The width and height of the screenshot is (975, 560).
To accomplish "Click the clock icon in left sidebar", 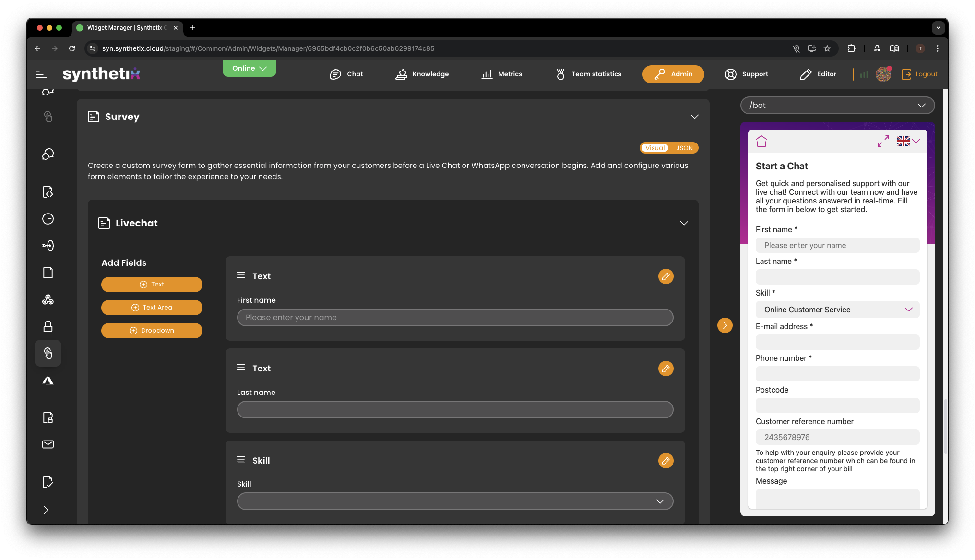I will tap(48, 219).
